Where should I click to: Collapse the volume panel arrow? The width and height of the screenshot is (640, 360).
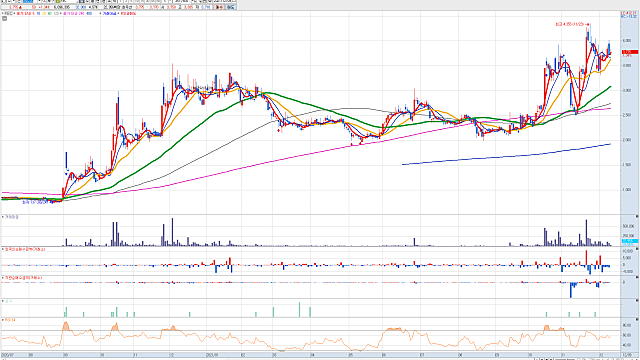[x=3, y=217]
